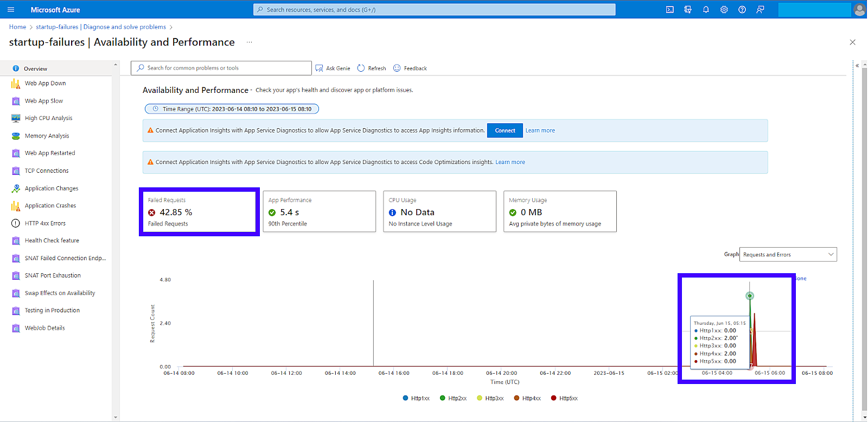The height and width of the screenshot is (422, 868).
Task: Open the Azure portal hamburger menu
Action: point(11,10)
